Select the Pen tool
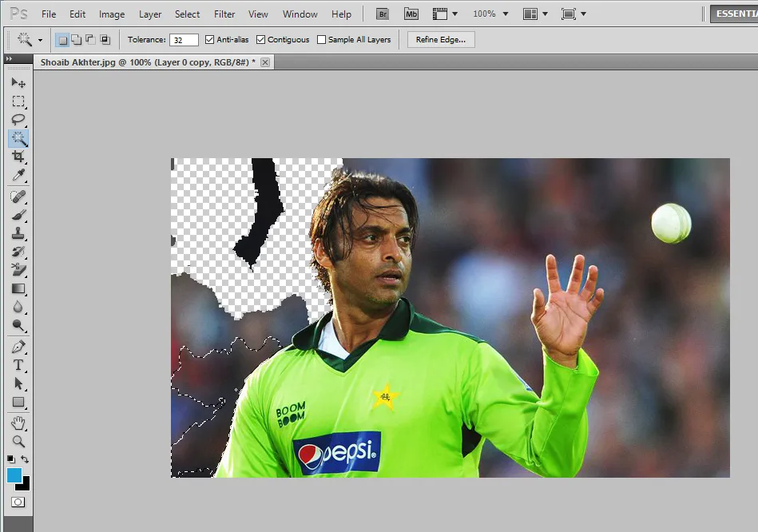 pyautogui.click(x=18, y=347)
